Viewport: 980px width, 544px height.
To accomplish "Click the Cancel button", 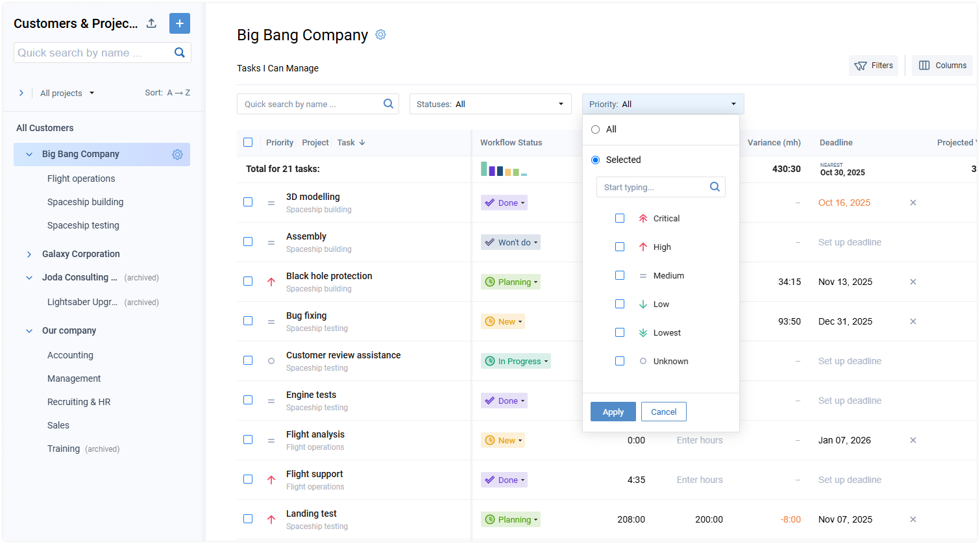I will click(x=663, y=412).
